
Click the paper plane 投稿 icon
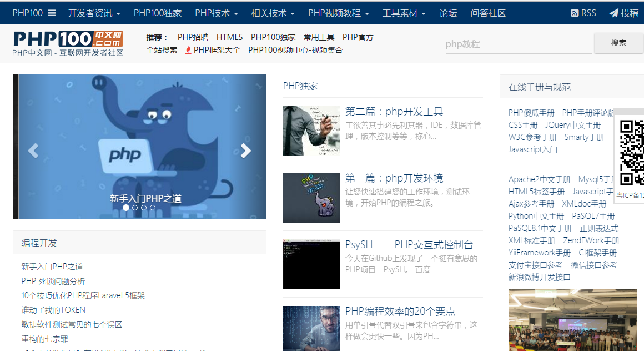pos(613,13)
